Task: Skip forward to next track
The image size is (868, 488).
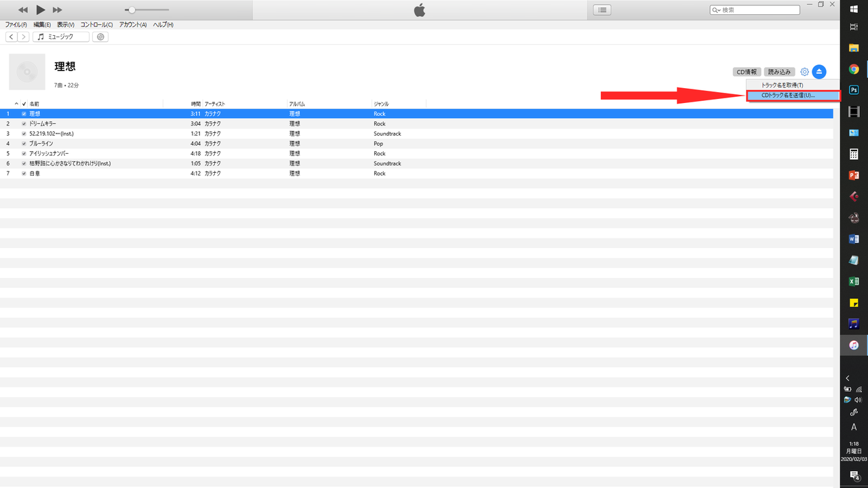Action: point(58,10)
